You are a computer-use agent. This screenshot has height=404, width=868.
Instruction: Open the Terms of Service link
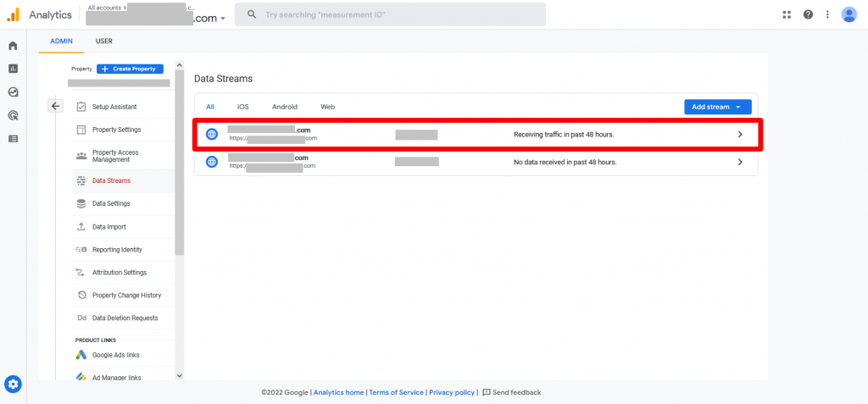(397, 392)
